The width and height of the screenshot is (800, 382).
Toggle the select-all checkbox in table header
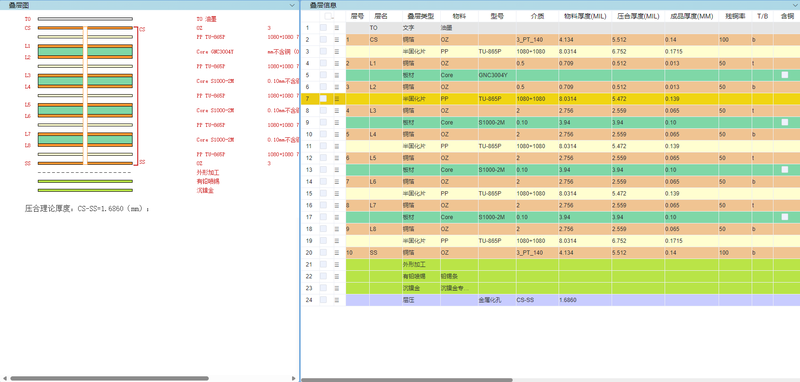click(328, 16)
